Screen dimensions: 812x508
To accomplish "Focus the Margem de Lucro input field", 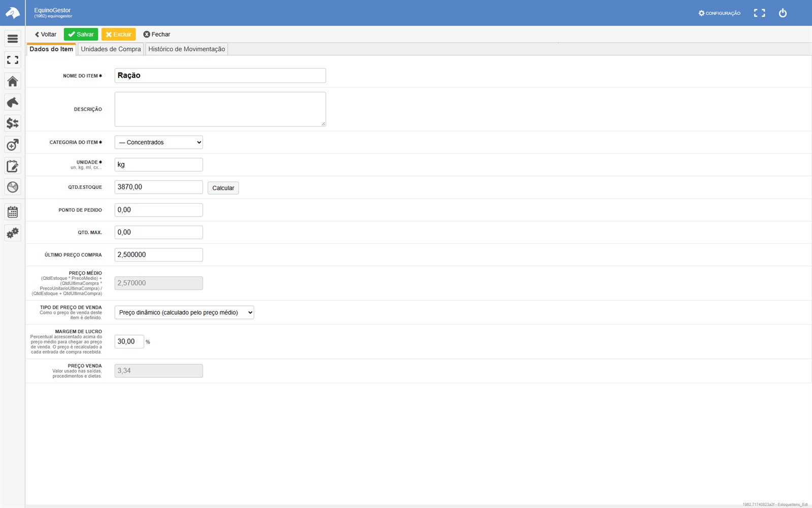I will click(129, 341).
